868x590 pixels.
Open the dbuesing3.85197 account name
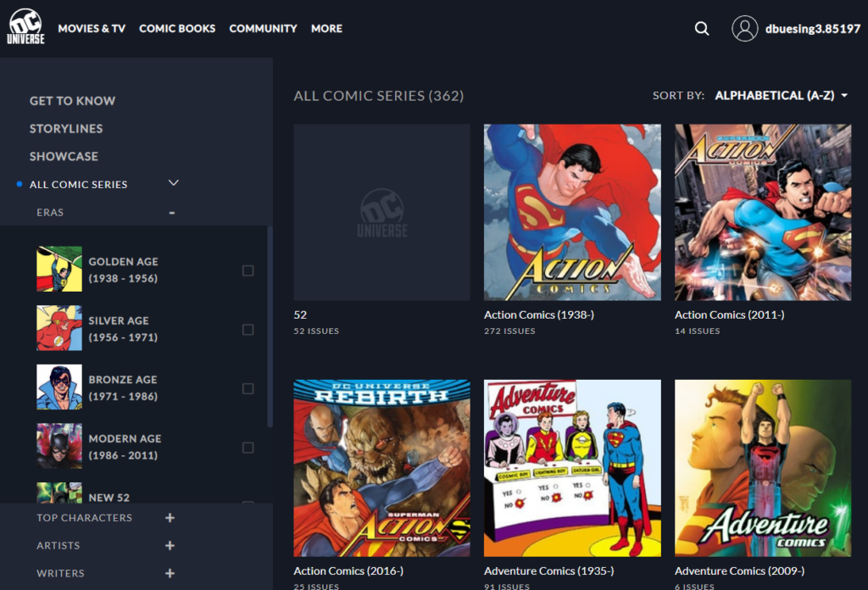tap(813, 29)
